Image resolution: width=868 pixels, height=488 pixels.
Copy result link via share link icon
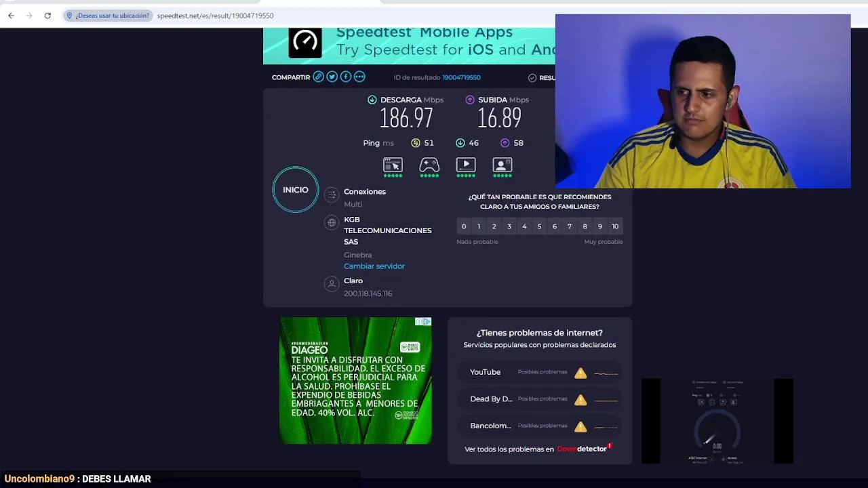[318, 77]
